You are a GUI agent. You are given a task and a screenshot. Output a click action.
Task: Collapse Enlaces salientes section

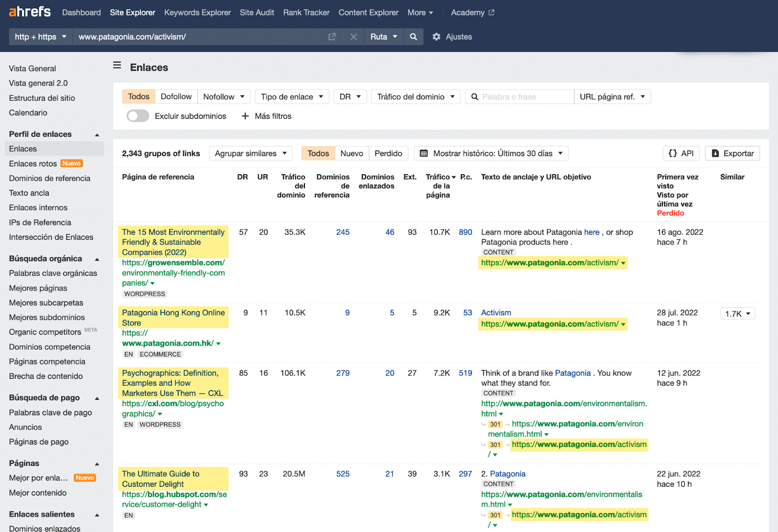(x=97, y=515)
